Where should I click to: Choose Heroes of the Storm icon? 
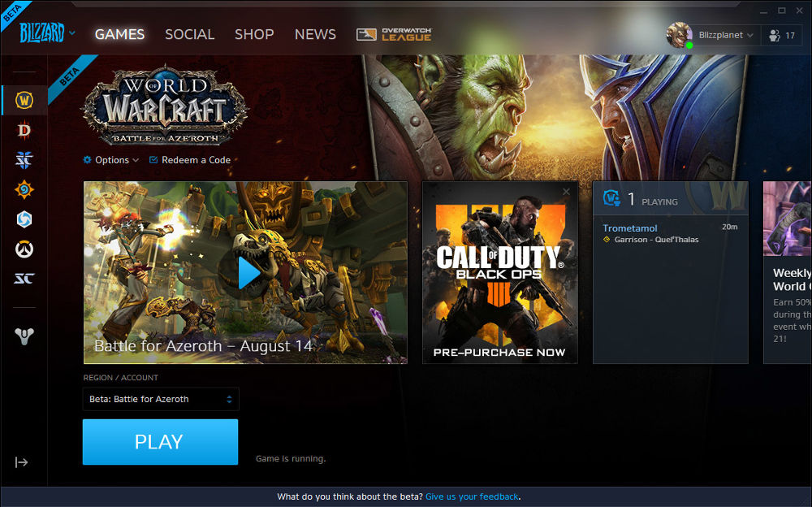24,219
